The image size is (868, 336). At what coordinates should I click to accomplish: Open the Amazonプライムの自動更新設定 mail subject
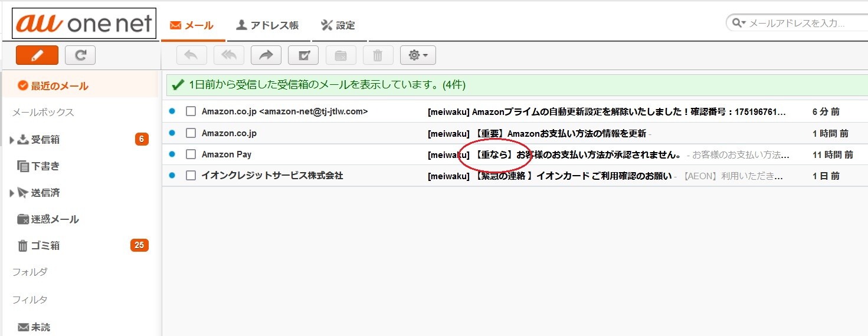coord(607,111)
